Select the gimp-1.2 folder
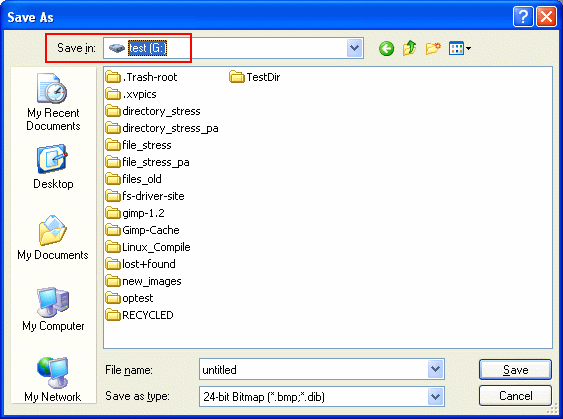The width and height of the screenshot is (563, 419). 135,213
